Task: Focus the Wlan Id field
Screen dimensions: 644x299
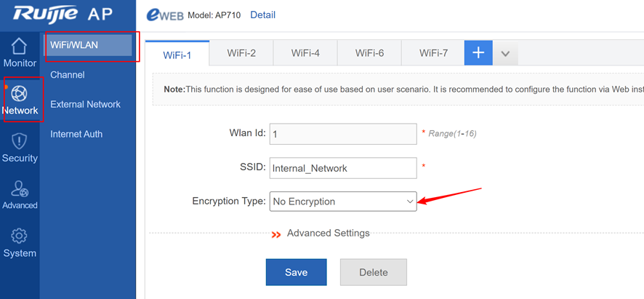Action: point(342,134)
